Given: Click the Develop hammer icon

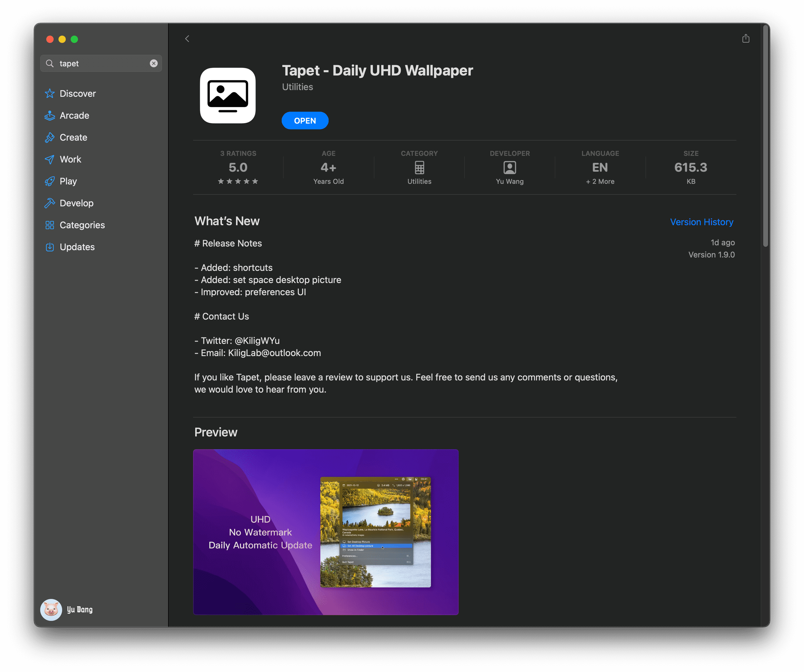Looking at the screenshot, I should (49, 203).
